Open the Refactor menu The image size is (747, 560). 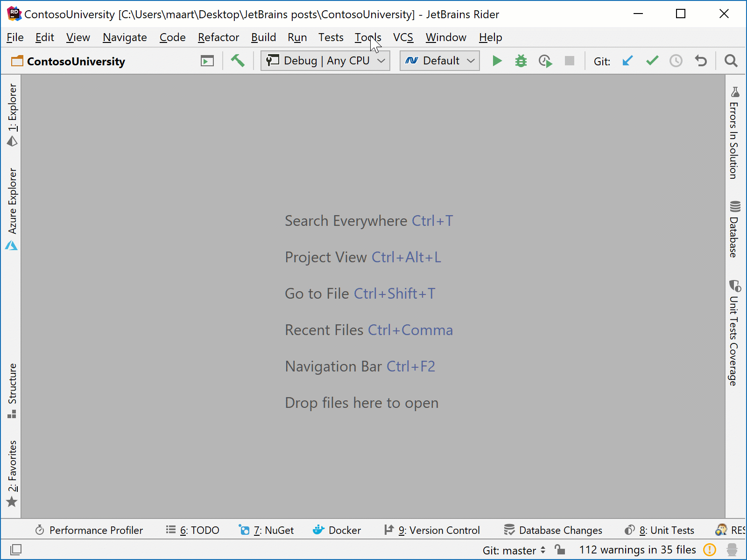pyautogui.click(x=218, y=37)
